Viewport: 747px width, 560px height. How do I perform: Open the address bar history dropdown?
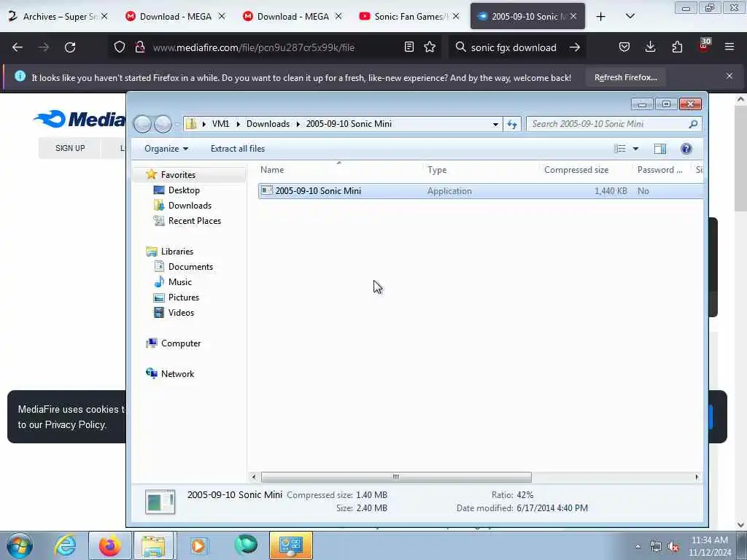click(x=495, y=124)
